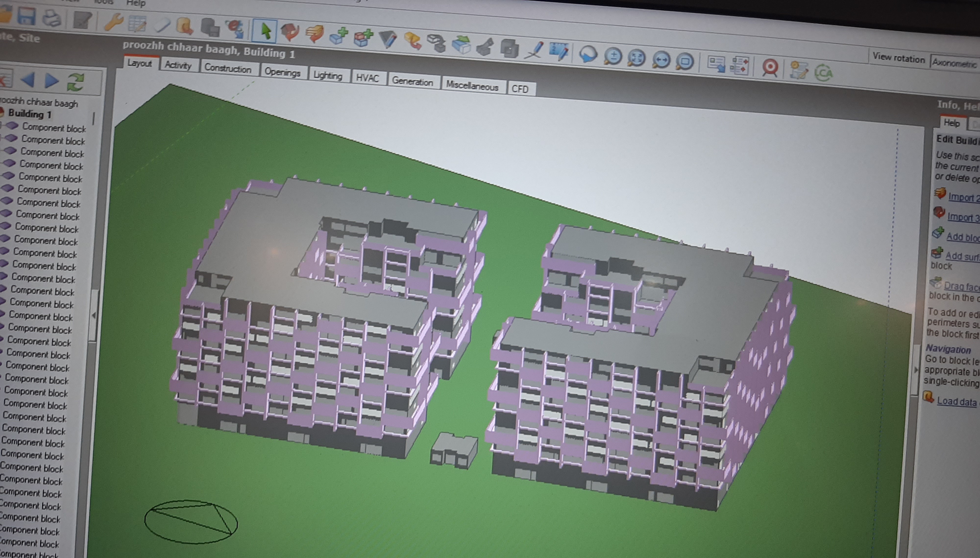Collapse the navigator panel side arrow
The width and height of the screenshot is (980, 558).
(94, 315)
